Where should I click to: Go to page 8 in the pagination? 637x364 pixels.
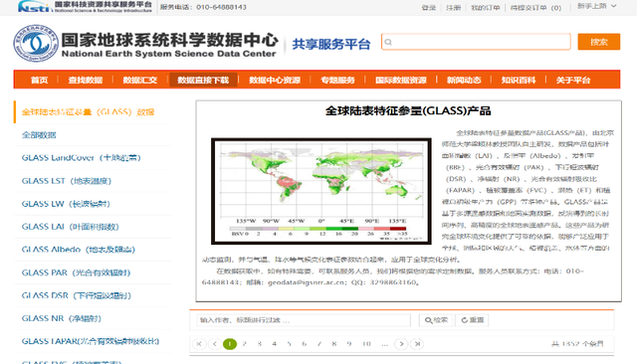click(334, 344)
